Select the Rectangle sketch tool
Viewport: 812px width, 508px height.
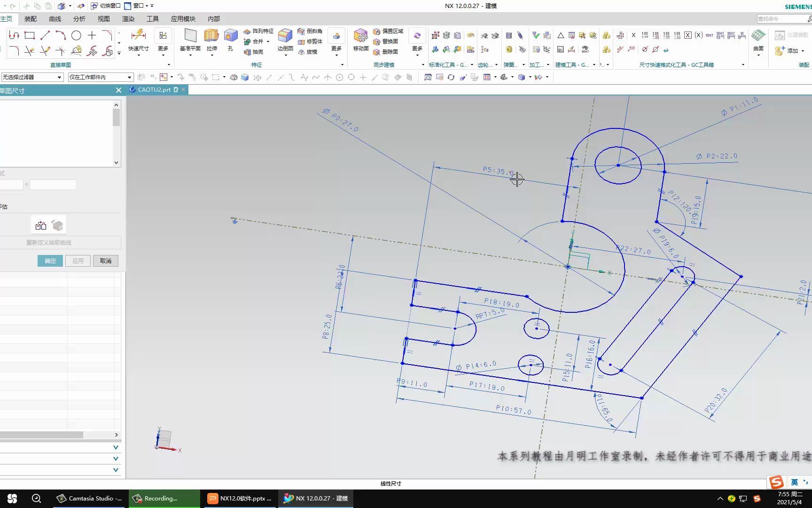30,35
